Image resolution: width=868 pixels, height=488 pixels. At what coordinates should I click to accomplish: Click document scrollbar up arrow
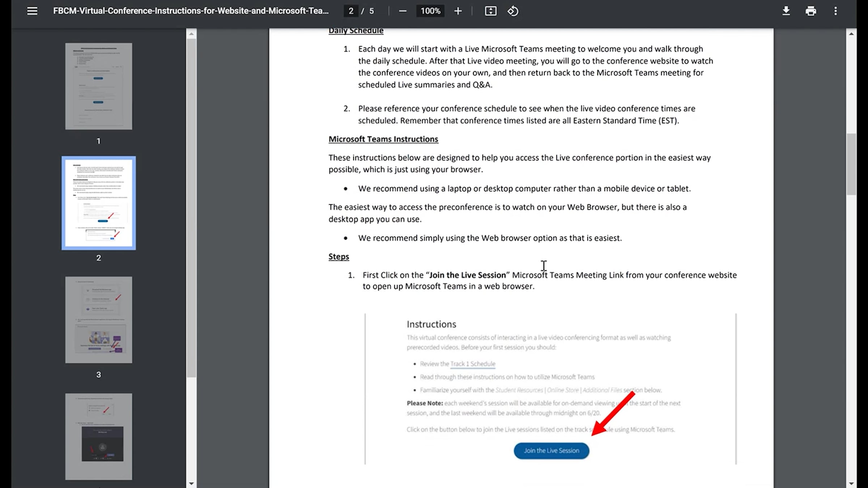[x=851, y=34]
